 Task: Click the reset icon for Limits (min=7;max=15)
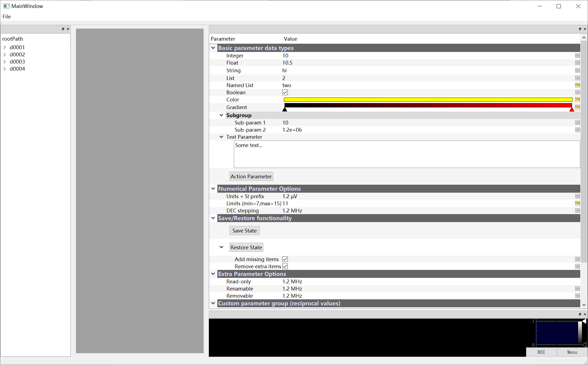point(577,203)
